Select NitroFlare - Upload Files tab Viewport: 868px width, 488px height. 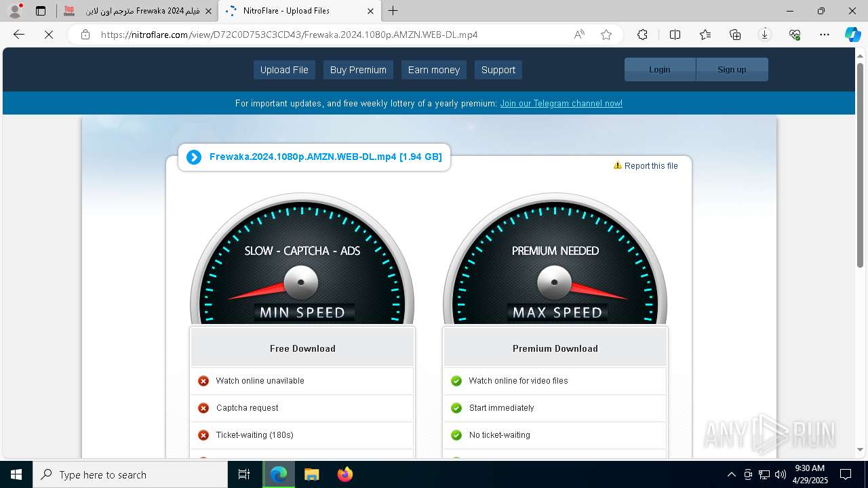coord(299,11)
